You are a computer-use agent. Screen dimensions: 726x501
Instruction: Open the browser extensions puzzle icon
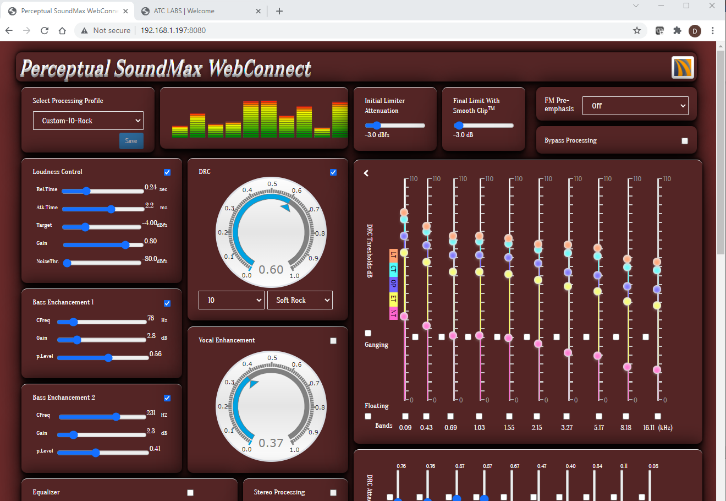(x=677, y=31)
